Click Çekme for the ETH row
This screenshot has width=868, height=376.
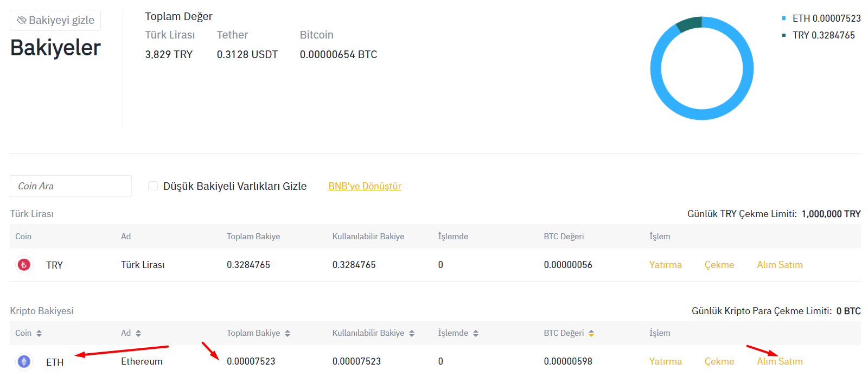click(x=719, y=361)
